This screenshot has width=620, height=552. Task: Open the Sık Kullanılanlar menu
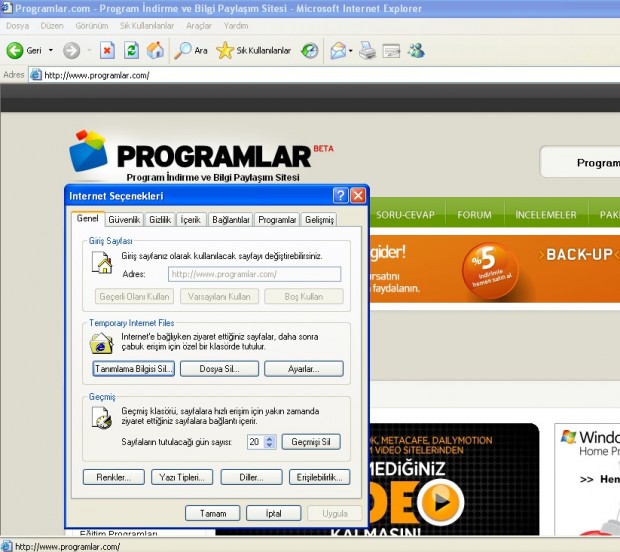pyautogui.click(x=147, y=26)
